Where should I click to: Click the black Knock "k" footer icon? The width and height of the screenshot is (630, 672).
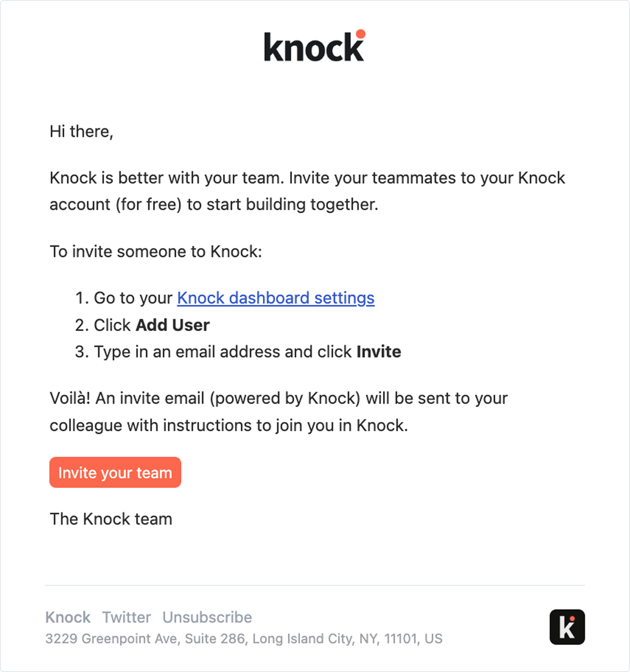point(567,627)
